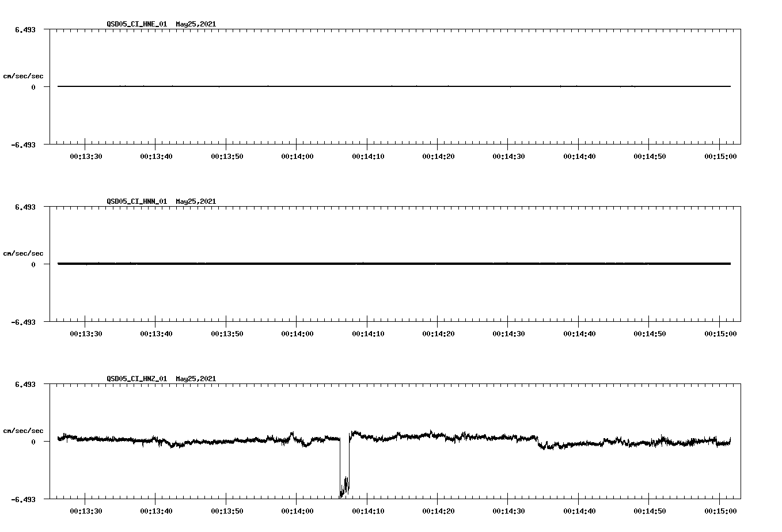
Task: Click the left vertical axis of HNZ plot
Action: 48,440
